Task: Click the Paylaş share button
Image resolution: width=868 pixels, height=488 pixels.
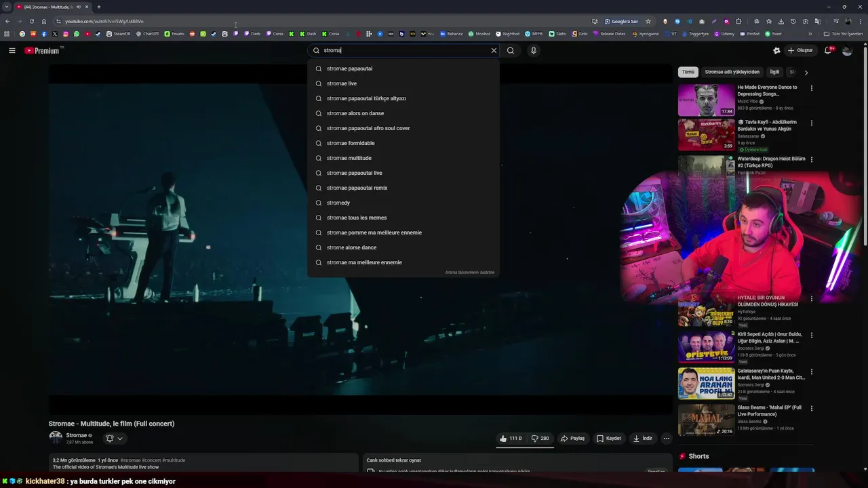Action: 572,439
